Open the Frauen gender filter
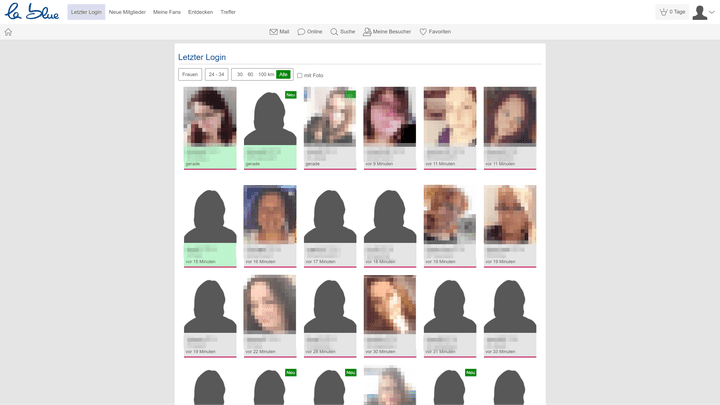720x405 pixels. click(x=189, y=74)
